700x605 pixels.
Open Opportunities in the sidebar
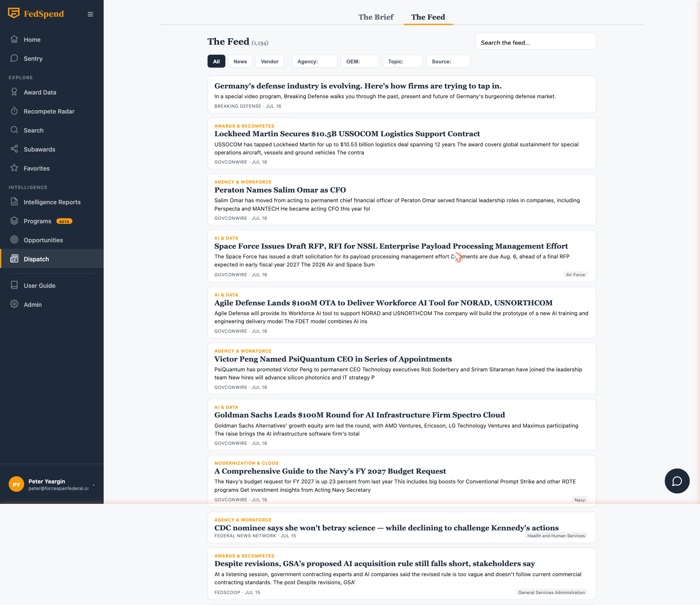pos(52,240)
